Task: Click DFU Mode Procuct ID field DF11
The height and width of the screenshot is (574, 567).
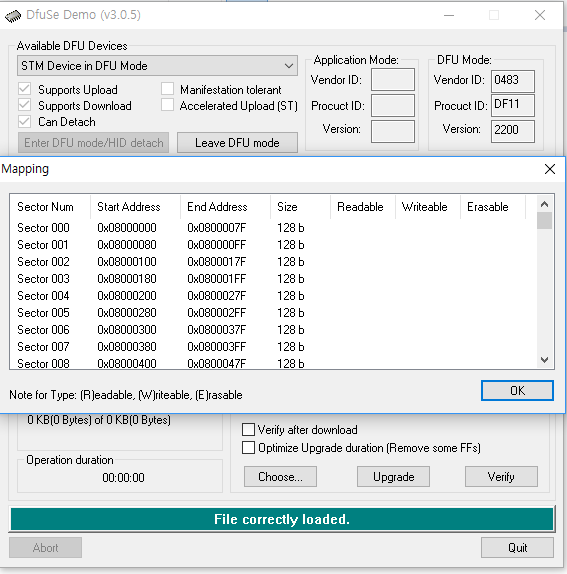Action: 512,105
